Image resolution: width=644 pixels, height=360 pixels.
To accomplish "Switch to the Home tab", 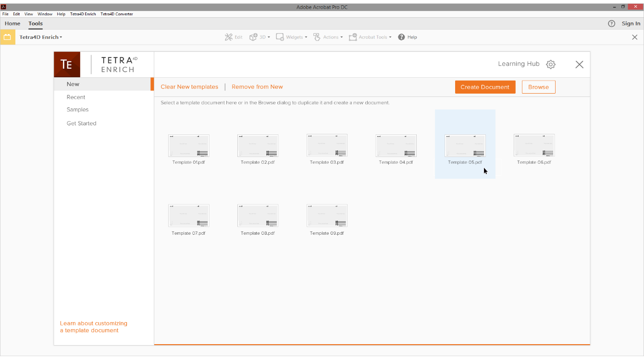I will (12, 24).
